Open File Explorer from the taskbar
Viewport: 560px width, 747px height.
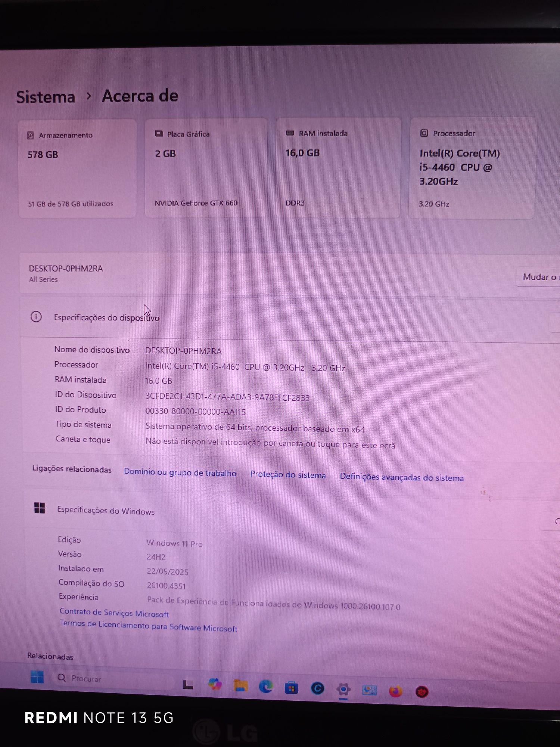[240, 686]
